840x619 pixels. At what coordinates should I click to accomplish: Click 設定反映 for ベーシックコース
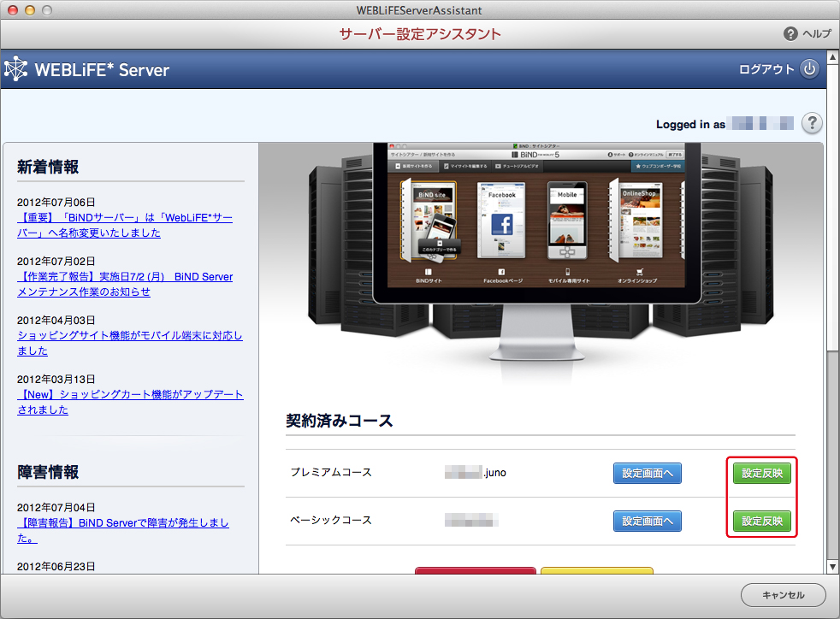click(x=762, y=521)
